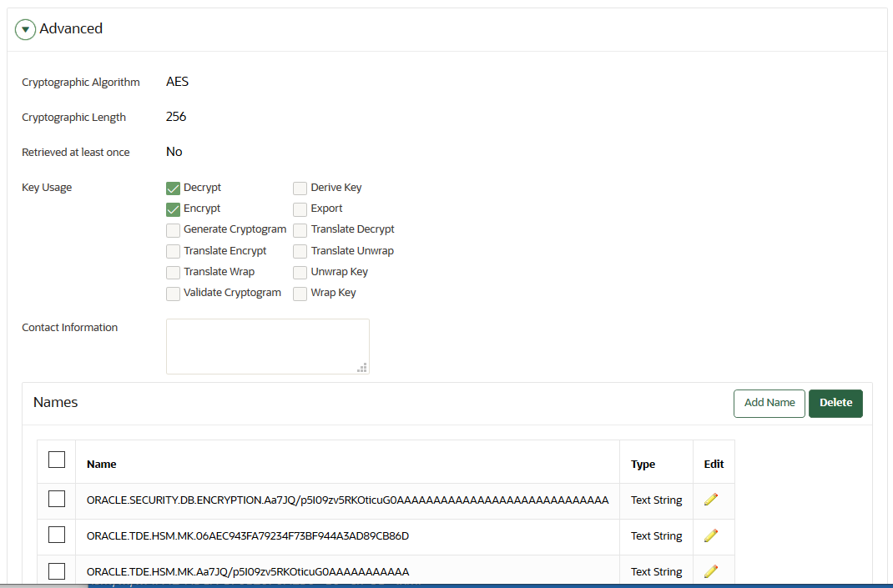Click the Add Name button

[769, 403]
